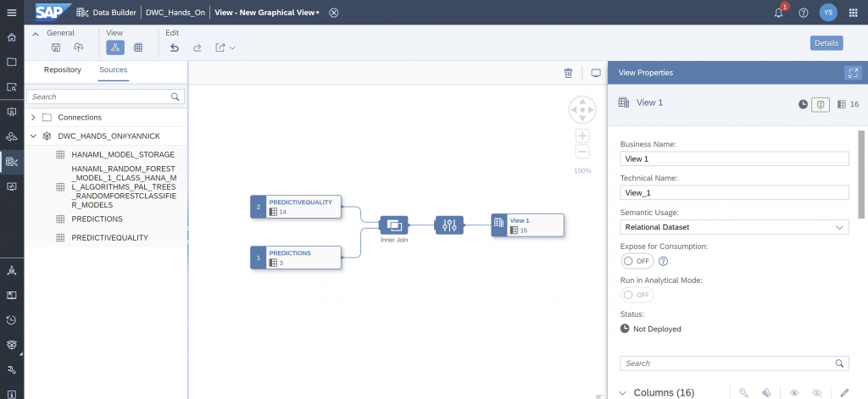Click the canvas pan navigation control

click(x=582, y=109)
